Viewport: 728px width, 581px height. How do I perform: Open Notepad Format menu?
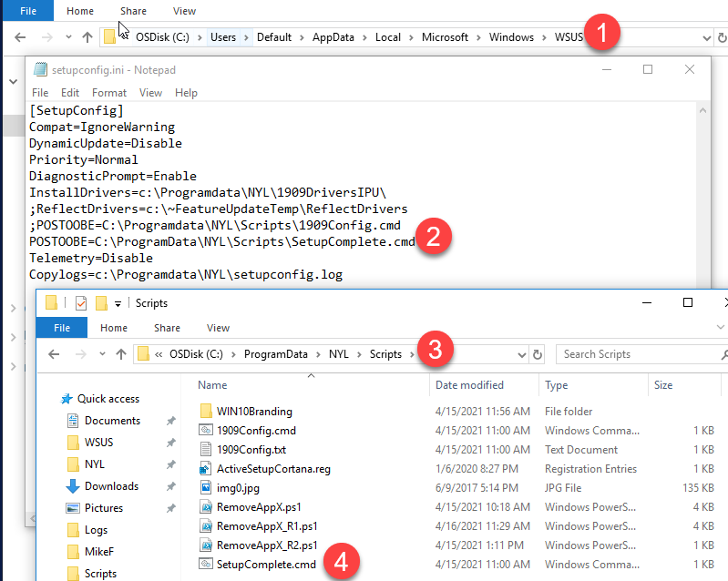[109, 93]
